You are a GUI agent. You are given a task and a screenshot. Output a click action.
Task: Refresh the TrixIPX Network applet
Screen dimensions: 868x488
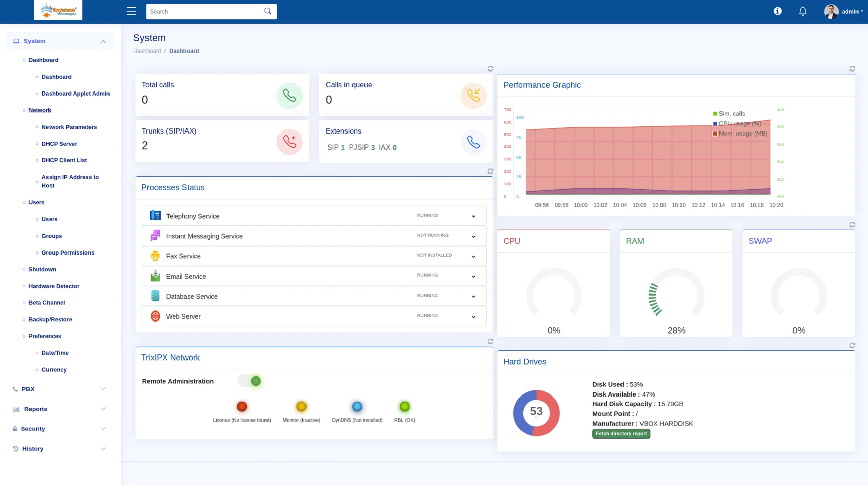pyautogui.click(x=490, y=341)
